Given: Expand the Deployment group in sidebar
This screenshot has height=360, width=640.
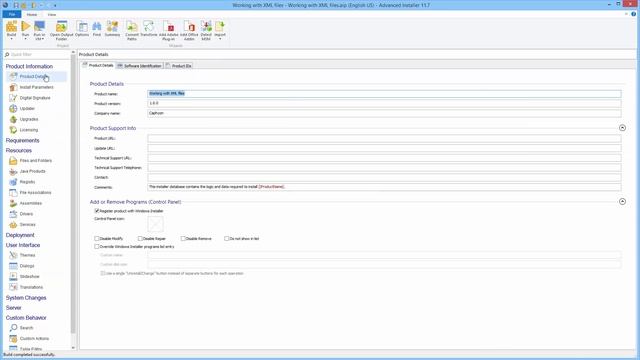Looking at the screenshot, I should point(20,235).
